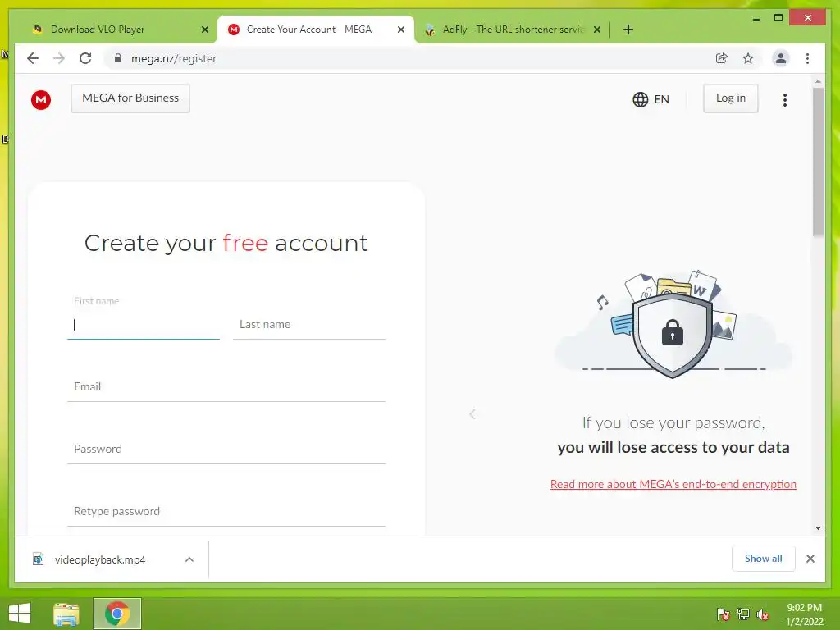The height and width of the screenshot is (630, 840).
Task: Minimize the Chrome window
Action: [756, 18]
